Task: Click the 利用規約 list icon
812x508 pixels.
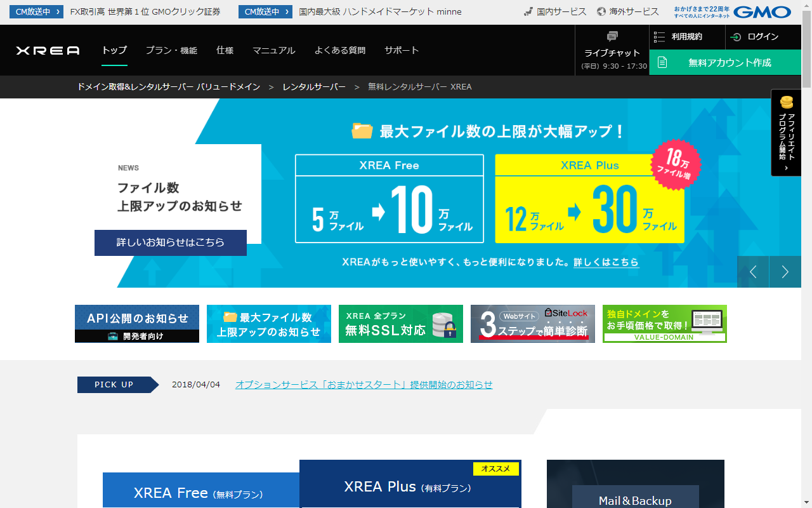Action: 659,37
